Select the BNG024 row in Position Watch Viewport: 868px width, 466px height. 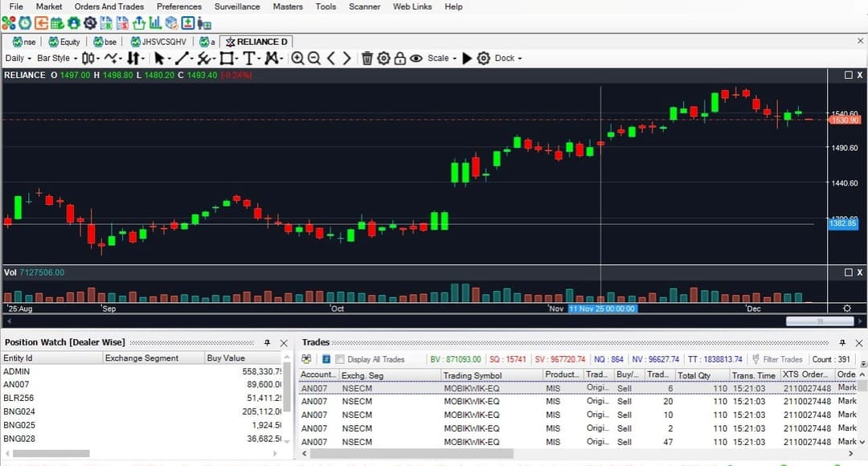pos(143,411)
